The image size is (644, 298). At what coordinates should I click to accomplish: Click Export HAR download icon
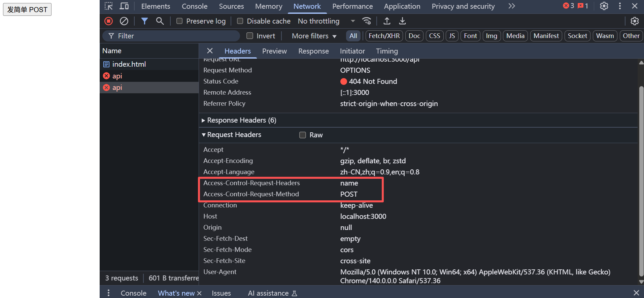click(402, 21)
